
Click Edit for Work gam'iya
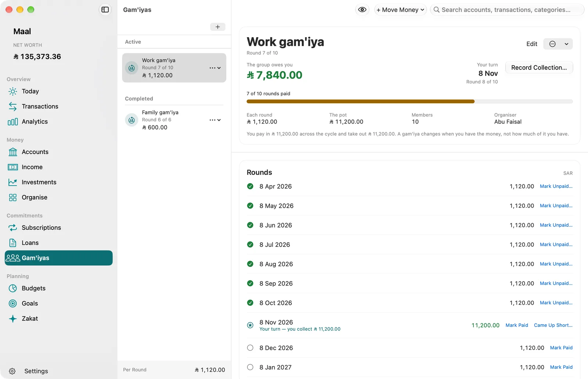click(x=531, y=44)
